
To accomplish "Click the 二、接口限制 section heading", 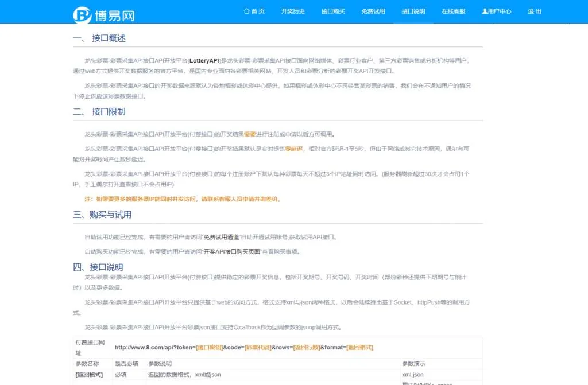I will click(99, 112).
